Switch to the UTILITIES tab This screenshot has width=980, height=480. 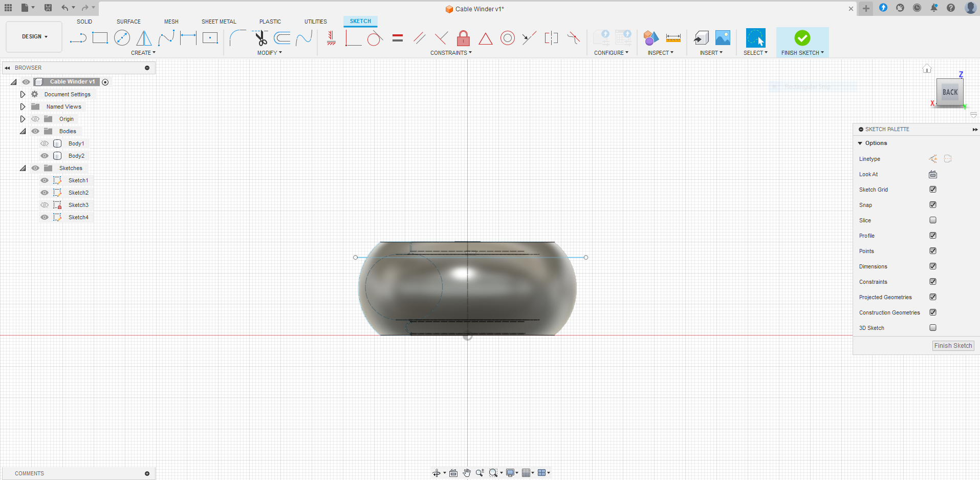point(316,22)
